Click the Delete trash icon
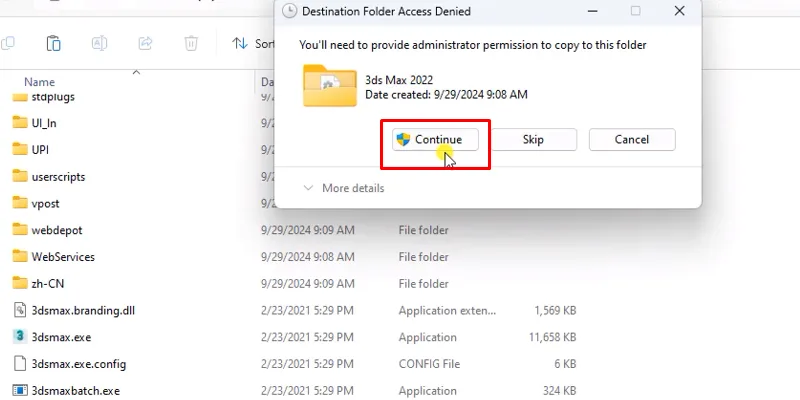800x400 pixels. pos(190,43)
